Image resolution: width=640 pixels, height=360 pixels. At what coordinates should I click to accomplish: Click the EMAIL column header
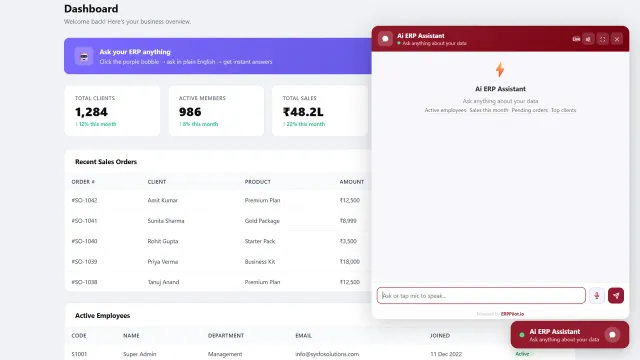(x=303, y=336)
